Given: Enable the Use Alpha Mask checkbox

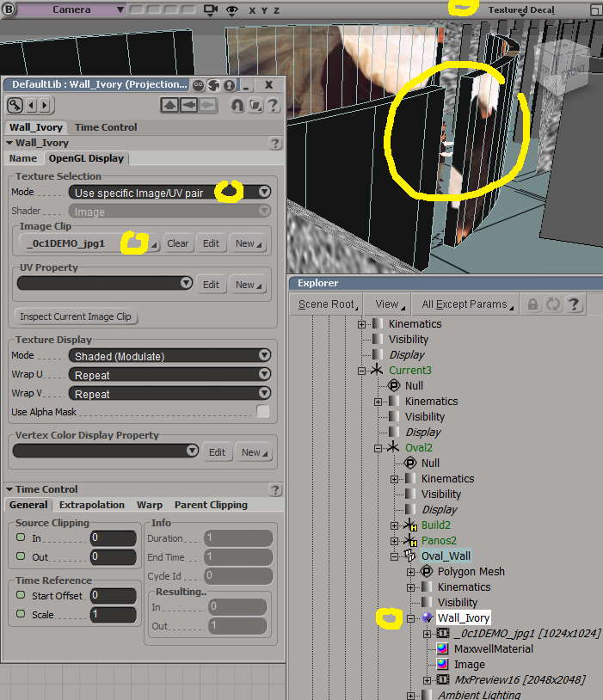Looking at the screenshot, I should [x=263, y=412].
